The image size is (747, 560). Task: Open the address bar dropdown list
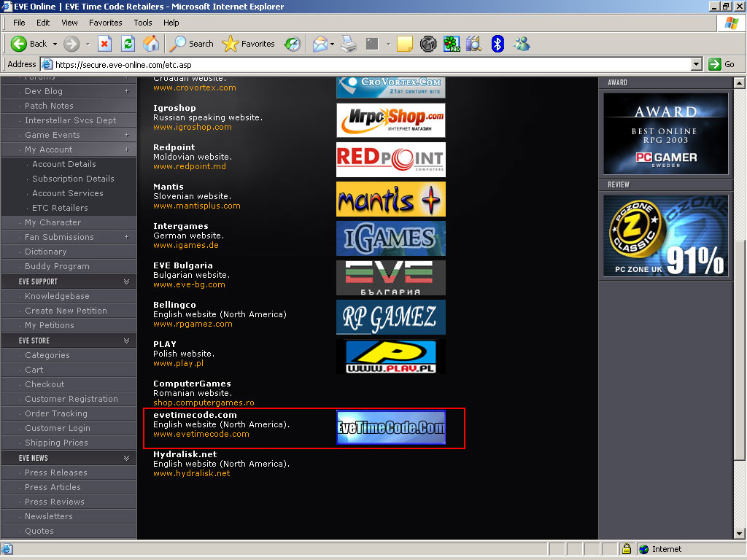pos(697,64)
